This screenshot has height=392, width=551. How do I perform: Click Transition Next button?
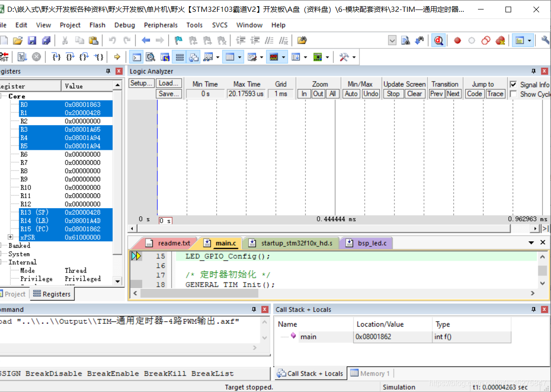(453, 94)
